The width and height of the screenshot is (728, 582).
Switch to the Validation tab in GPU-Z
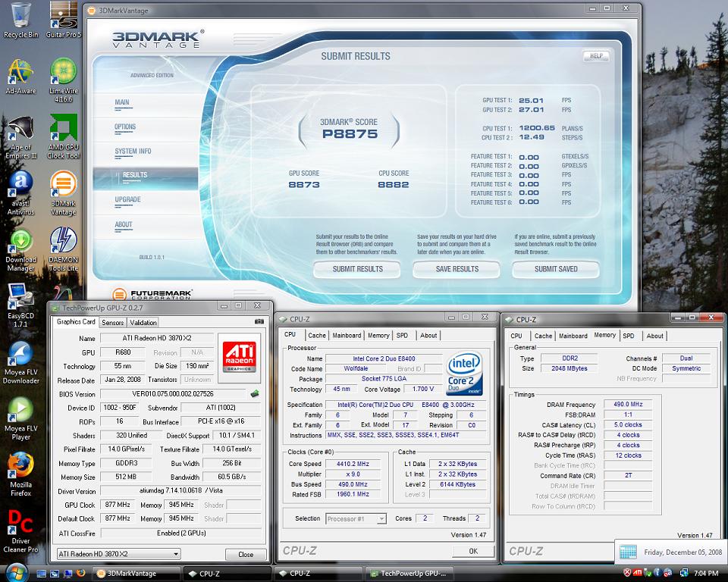pyautogui.click(x=143, y=323)
